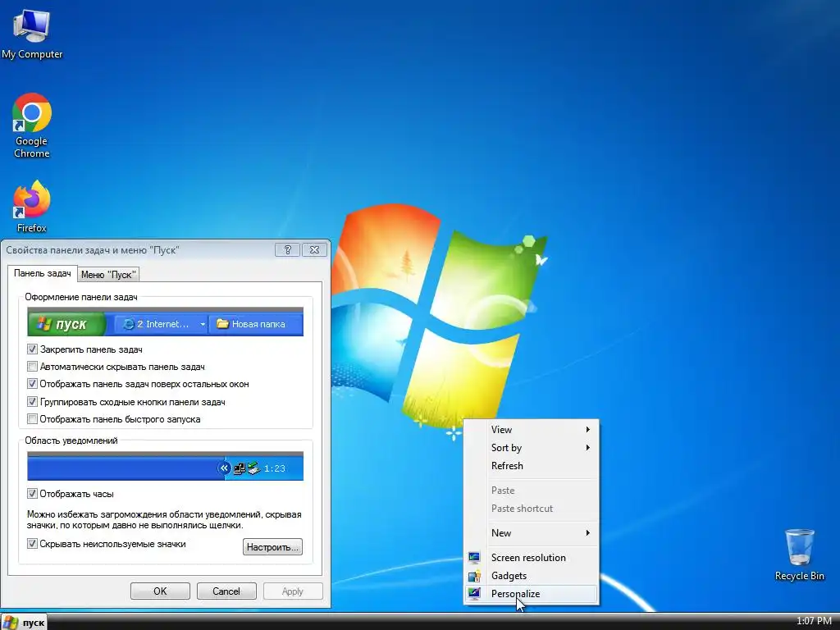Expand the View submenu
The image size is (840, 630).
point(531,430)
